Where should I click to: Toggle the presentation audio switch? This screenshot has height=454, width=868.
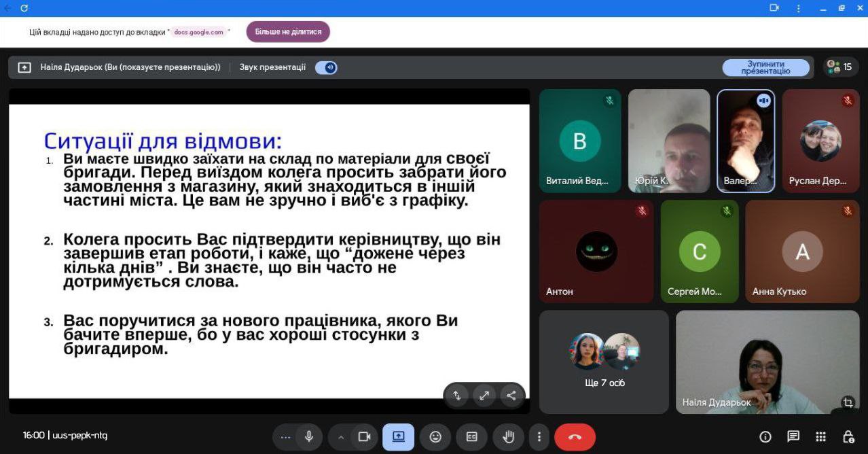point(327,67)
